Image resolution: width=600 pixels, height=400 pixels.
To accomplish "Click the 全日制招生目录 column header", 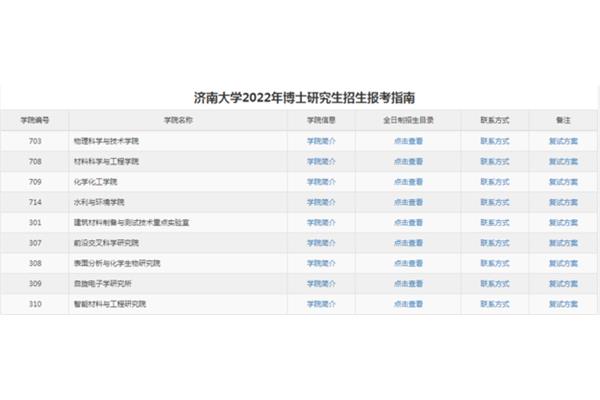I will coord(408,120).
